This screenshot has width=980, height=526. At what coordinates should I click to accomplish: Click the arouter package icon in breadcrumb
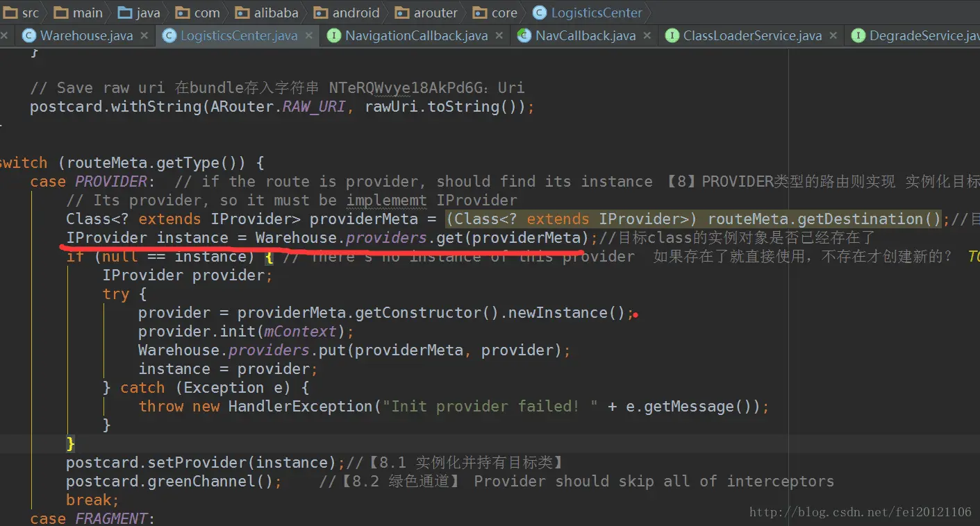point(402,12)
